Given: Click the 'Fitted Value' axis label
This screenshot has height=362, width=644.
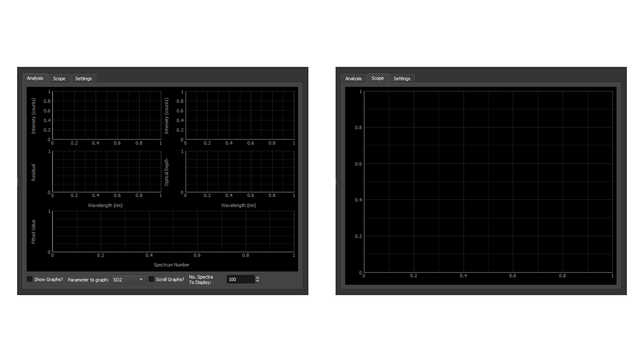Looking at the screenshot, I should (x=34, y=232).
